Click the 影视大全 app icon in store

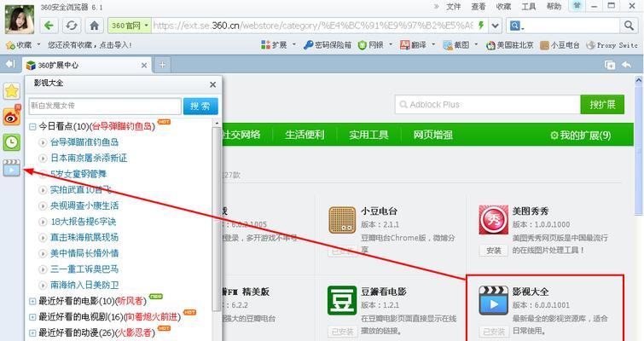pyautogui.click(x=493, y=300)
